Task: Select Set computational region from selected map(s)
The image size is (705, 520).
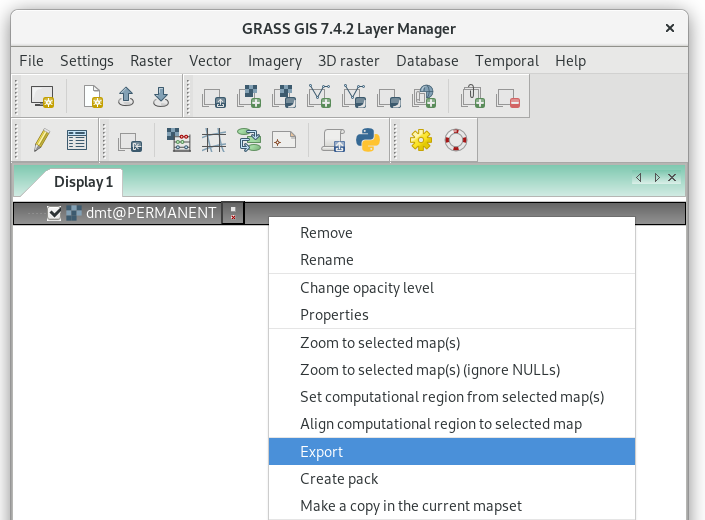Action: point(452,397)
